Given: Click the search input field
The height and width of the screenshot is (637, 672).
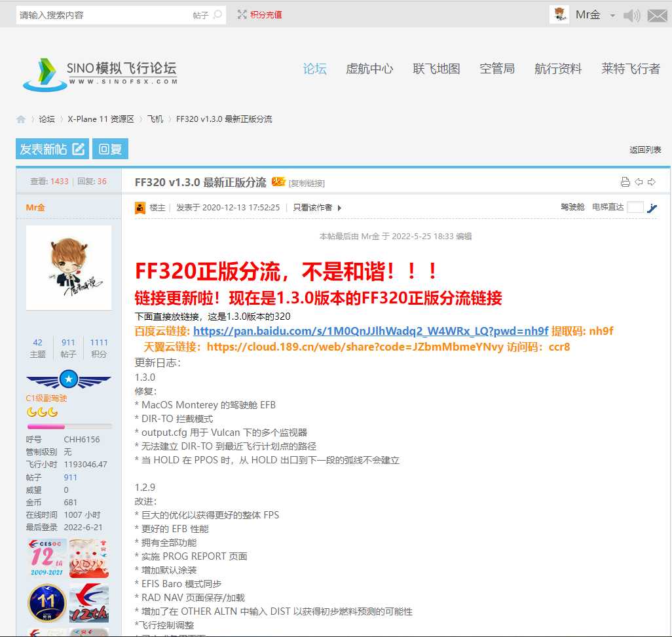Looking at the screenshot, I should click(103, 16).
